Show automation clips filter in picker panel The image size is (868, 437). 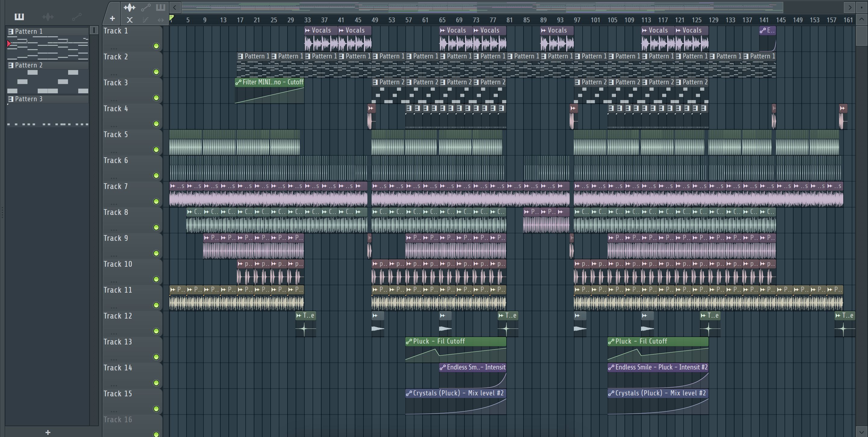coord(77,17)
